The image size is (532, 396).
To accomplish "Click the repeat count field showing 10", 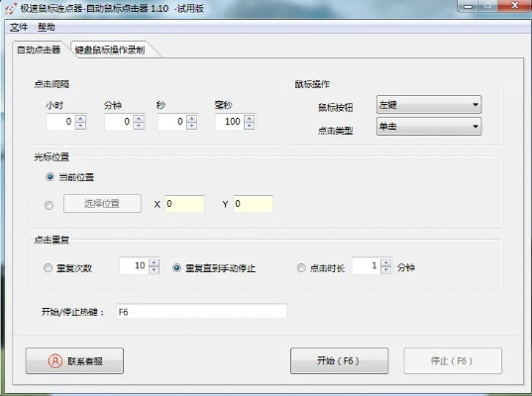I will (134, 265).
